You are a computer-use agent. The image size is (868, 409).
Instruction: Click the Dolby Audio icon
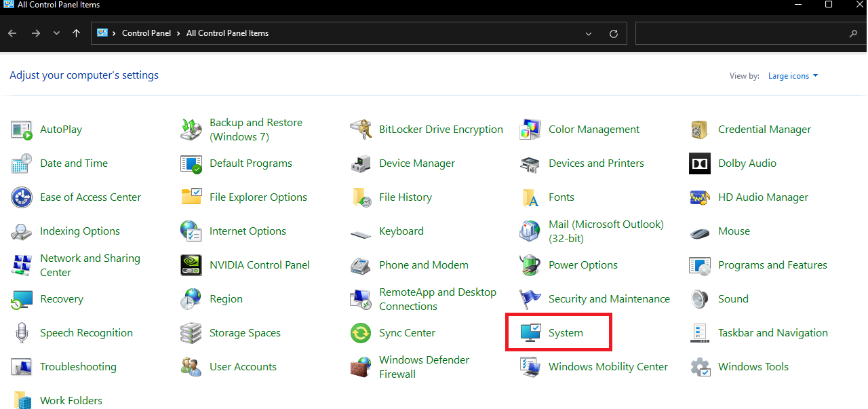700,163
